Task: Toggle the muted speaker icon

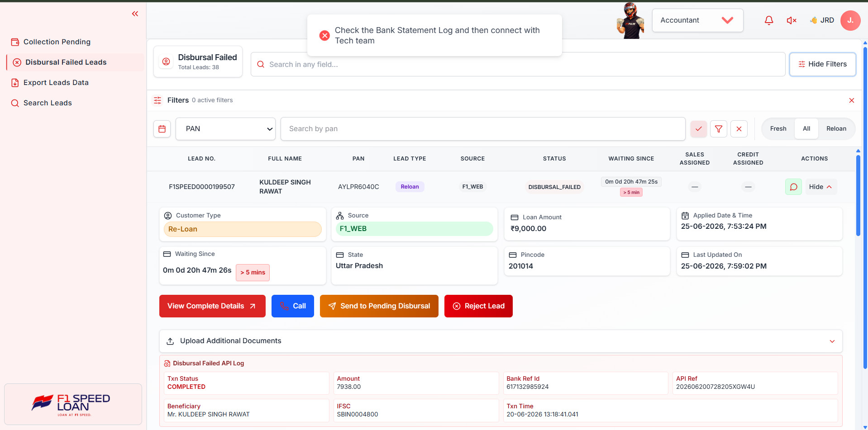Action: pos(792,20)
